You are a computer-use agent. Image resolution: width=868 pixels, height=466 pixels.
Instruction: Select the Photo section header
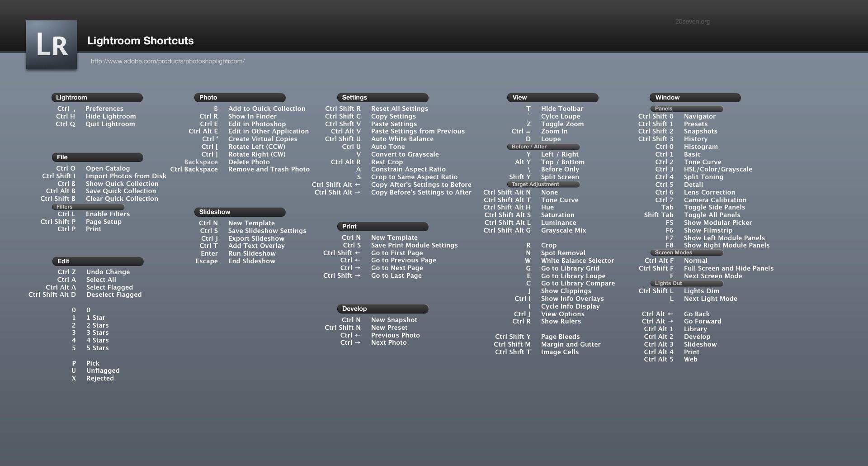[x=240, y=98]
